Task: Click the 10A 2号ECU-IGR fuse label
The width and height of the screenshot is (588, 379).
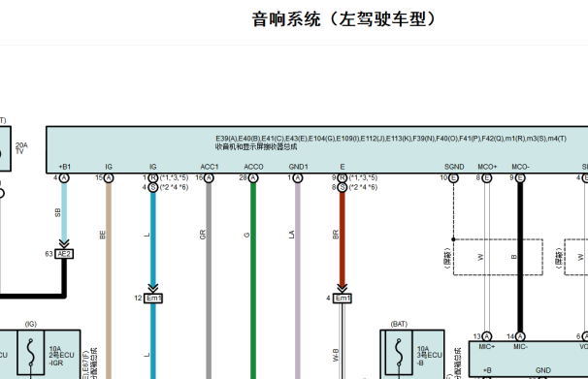Action: [61, 356]
